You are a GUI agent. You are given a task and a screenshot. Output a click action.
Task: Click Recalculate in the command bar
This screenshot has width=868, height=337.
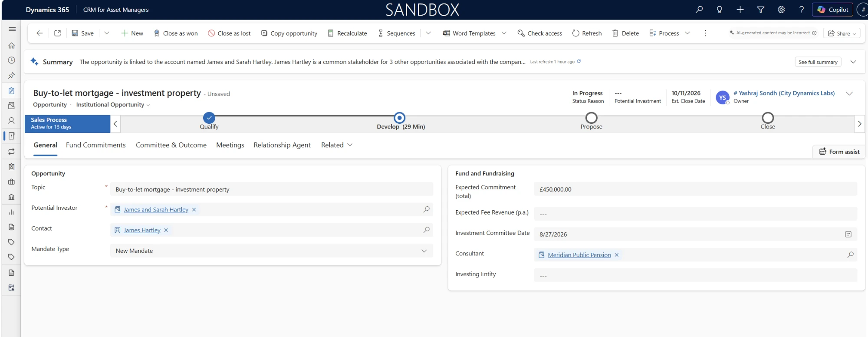click(x=347, y=33)
